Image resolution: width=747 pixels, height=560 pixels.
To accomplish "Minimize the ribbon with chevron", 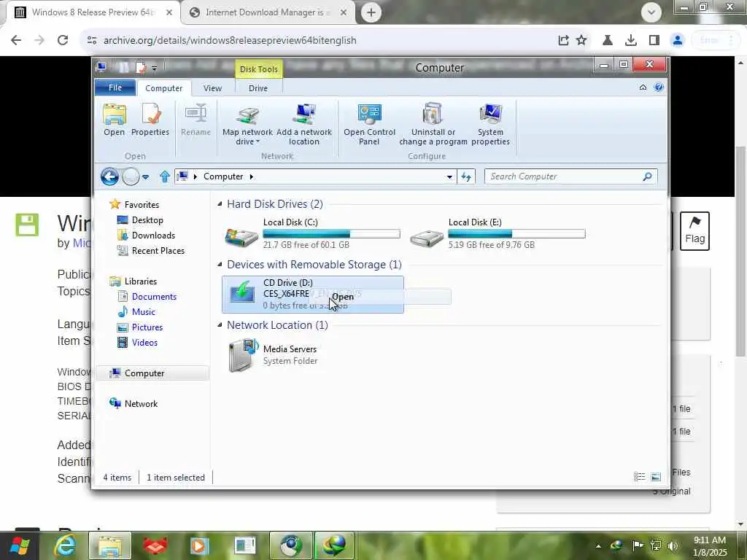I will 643,87.
